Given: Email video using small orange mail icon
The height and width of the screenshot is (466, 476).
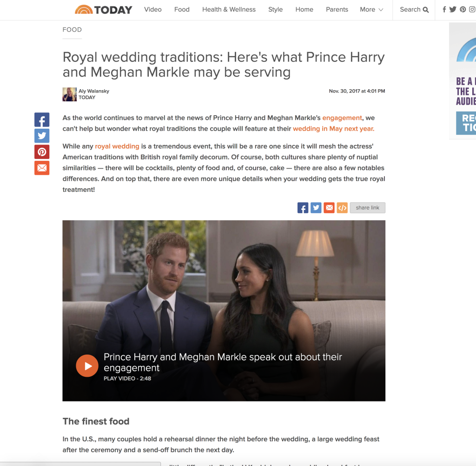Looking at the screenshot, I should pos(329,208).
